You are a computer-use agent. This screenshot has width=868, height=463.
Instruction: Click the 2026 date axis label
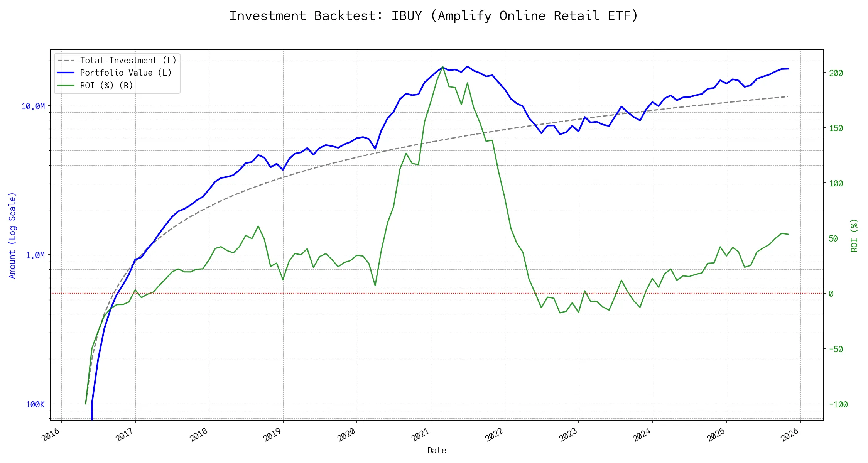pyautogui.click(x=790, y=435)
